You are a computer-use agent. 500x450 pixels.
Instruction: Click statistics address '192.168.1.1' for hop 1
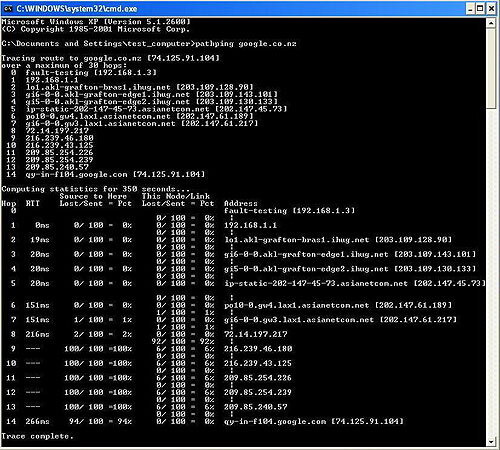tap(250, 225)
